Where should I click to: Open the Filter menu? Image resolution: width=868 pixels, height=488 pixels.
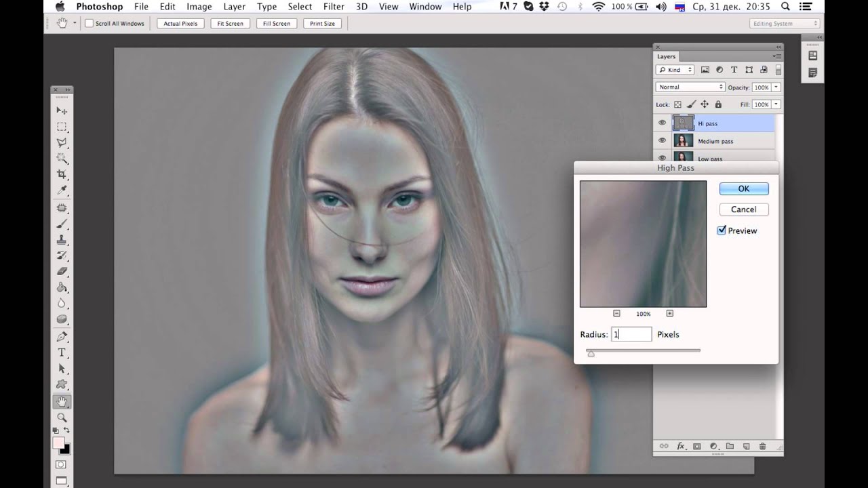(x=334, y=7)
